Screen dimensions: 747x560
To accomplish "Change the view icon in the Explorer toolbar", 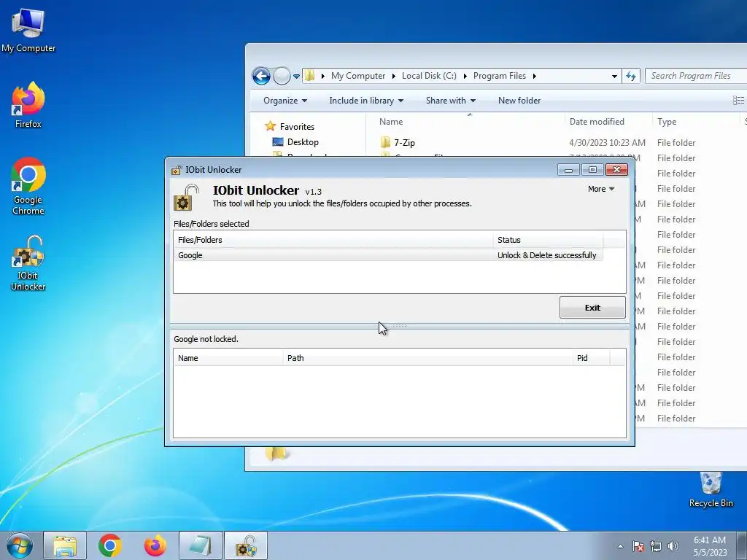I will pos(738,100).
